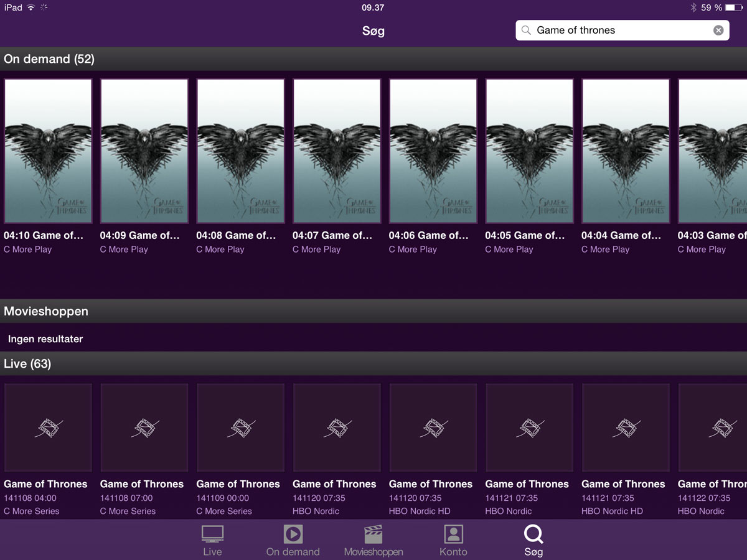Tap 'C More Play' under 04:10 episode
The width and height of the screenshot is (747, 560).
[28, 250]
